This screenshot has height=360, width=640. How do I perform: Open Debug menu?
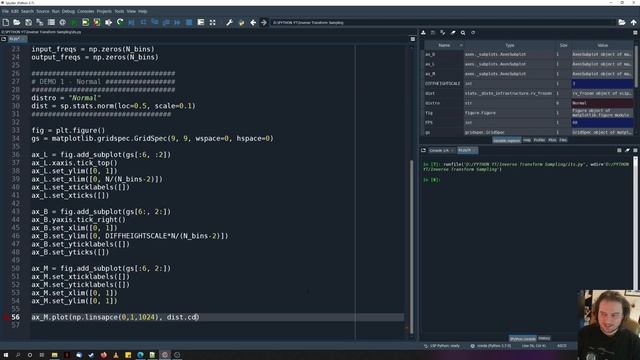[x=68, y=11]
